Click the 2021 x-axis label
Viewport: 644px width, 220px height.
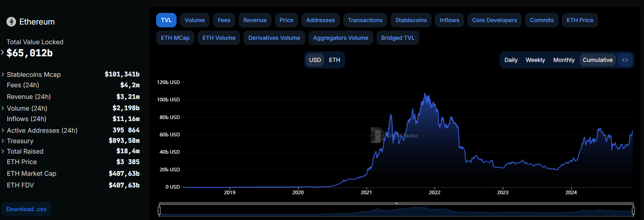pos(366,192)
